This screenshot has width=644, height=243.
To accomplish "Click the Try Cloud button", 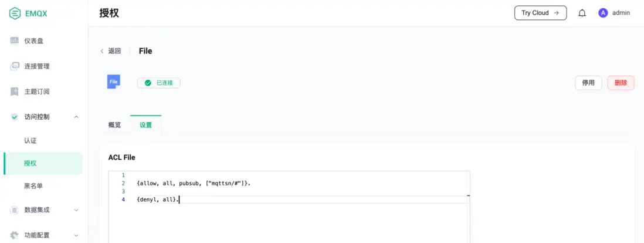I will [540, 13].
